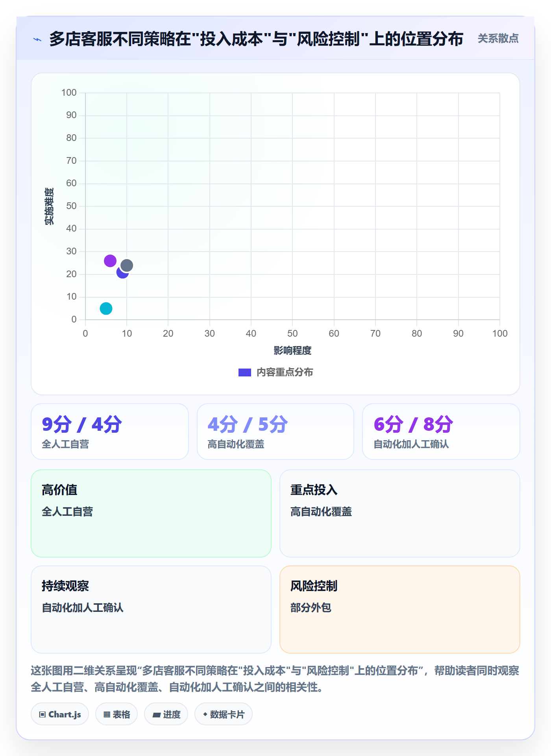
Task: Click the gray scatter data point
Action: click(x=127, y=265)
